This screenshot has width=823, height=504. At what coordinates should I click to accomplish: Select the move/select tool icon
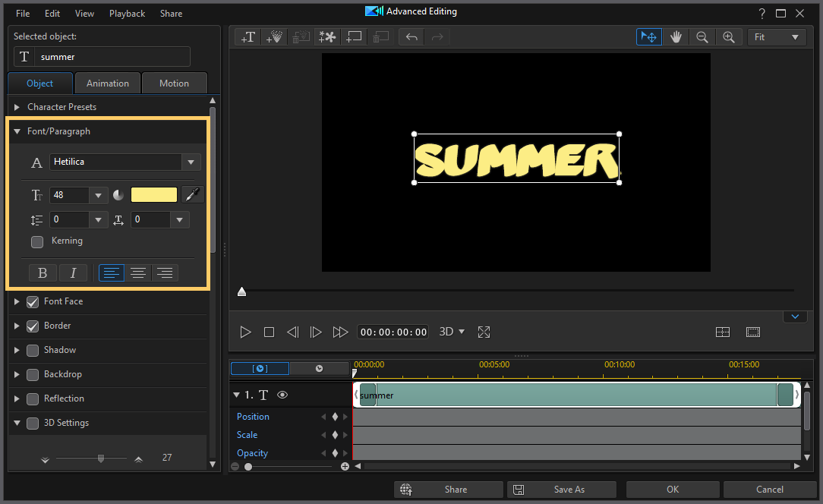click(648, 36)
